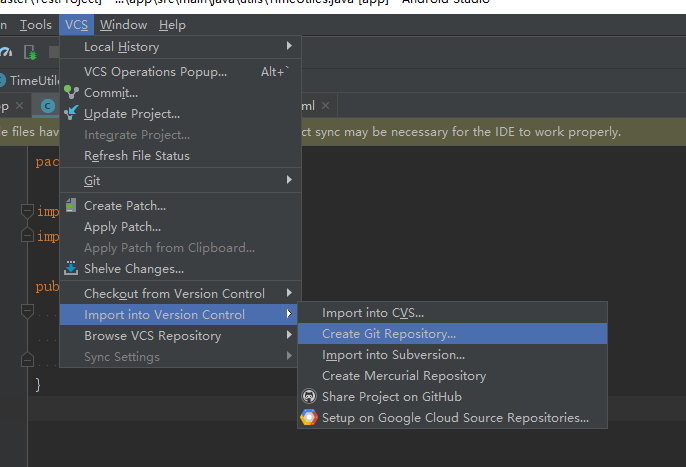Choose Share Project on GitHub
This screenshot has width=686, height=467.
click(x=452, y=397)
